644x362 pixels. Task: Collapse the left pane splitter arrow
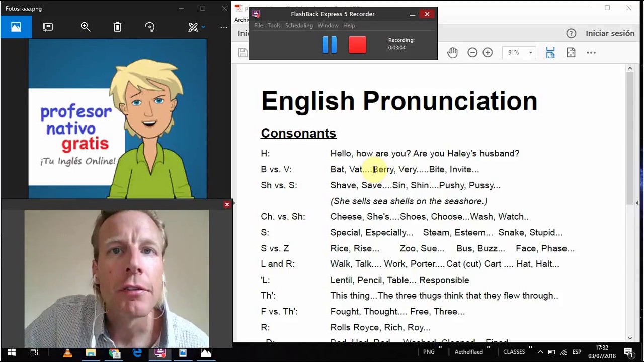234,203
